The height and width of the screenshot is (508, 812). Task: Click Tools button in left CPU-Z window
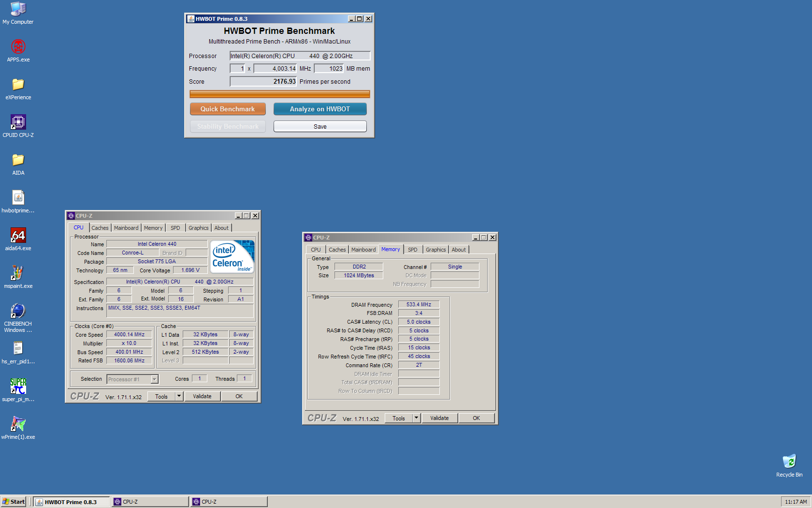pos(161,396)
